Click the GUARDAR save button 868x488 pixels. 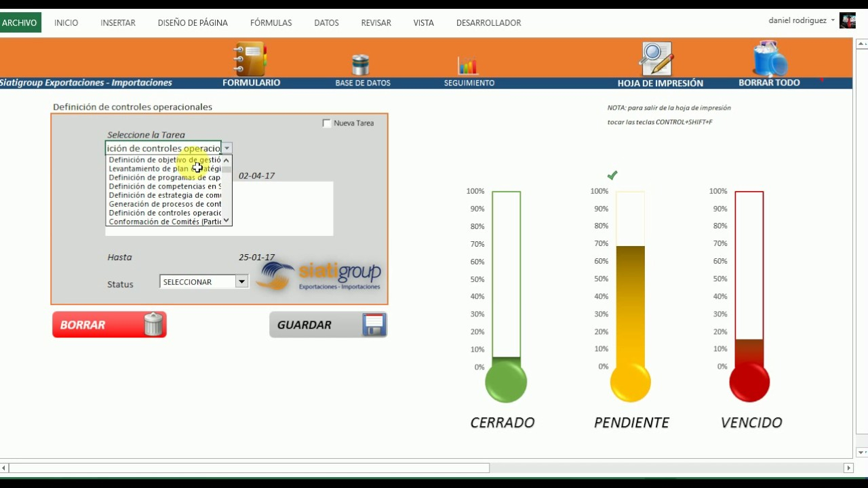(x=328, y=325)
